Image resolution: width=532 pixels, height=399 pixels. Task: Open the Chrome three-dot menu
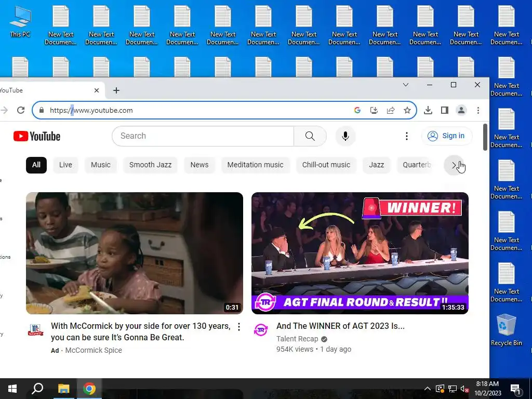(x=478, y=110)
